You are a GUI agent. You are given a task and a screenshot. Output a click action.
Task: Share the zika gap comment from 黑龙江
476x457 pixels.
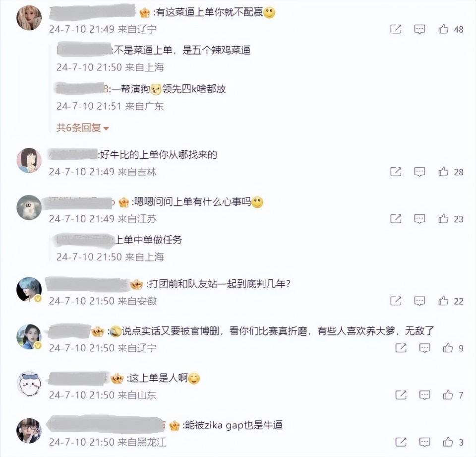tap(401, 442)
